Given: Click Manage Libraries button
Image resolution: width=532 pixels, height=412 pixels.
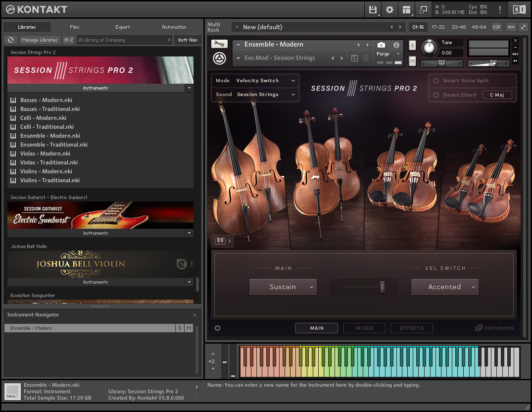Looking at the screenshot, I should coord(40,40).
